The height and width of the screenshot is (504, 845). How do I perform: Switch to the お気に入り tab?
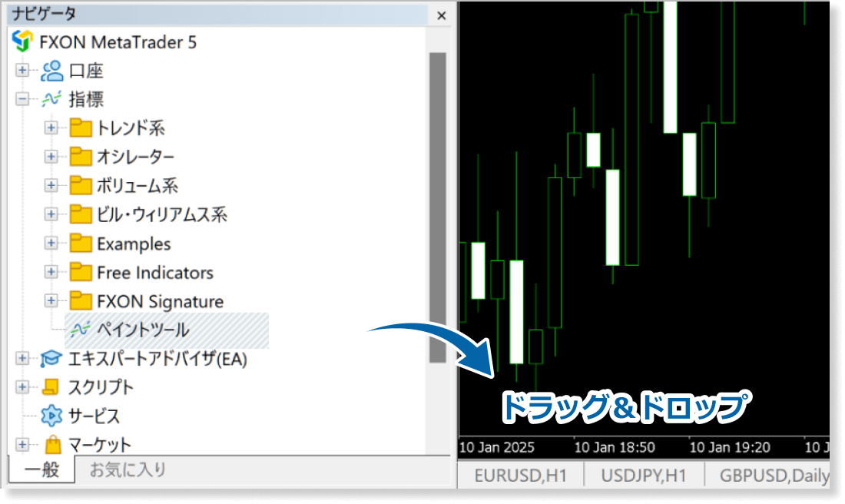click(x=128, y=469)
